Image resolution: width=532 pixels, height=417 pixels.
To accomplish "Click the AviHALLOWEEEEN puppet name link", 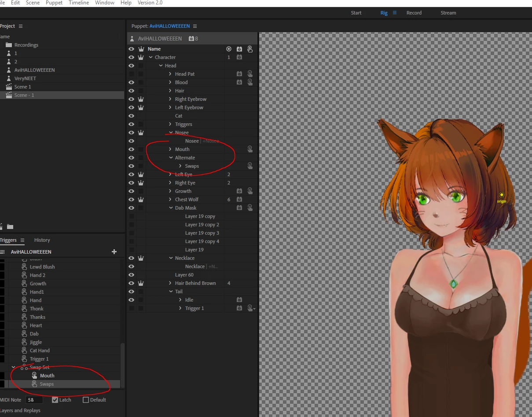I will coord(170,26).
